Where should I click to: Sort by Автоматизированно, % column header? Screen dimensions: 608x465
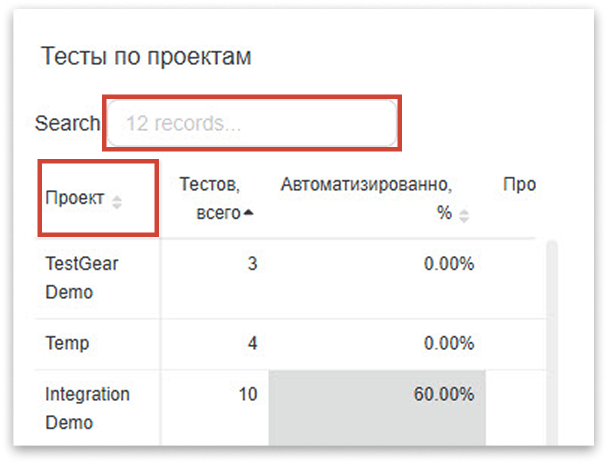point(376,198)
